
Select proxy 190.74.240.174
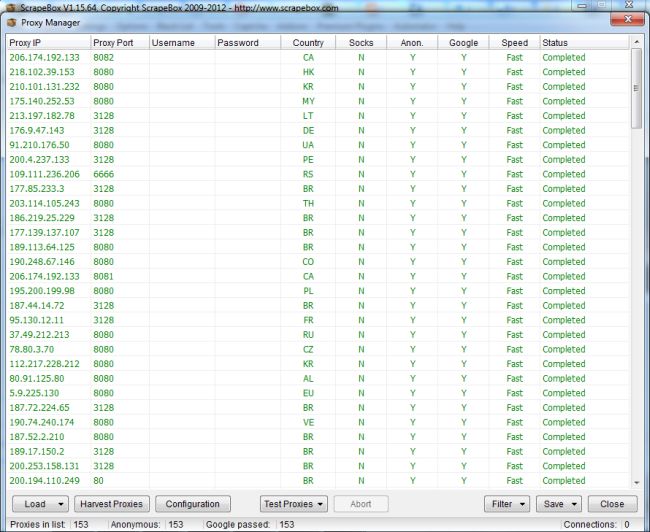point(42,423)
